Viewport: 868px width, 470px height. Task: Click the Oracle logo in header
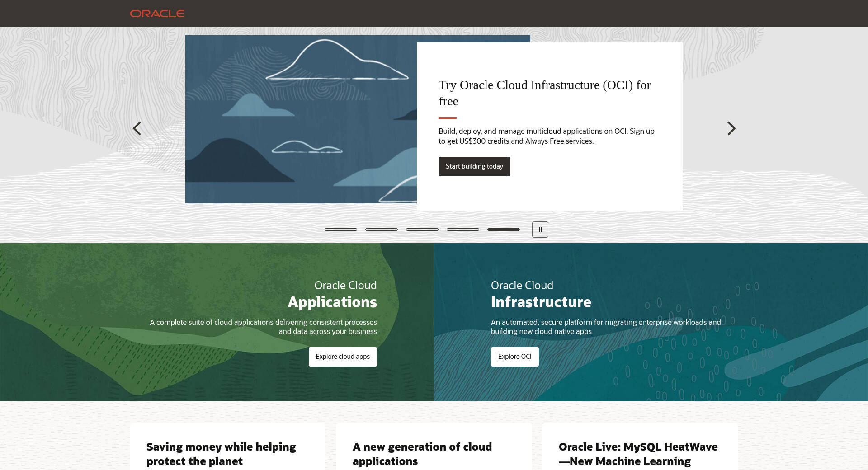click(157, 14)
